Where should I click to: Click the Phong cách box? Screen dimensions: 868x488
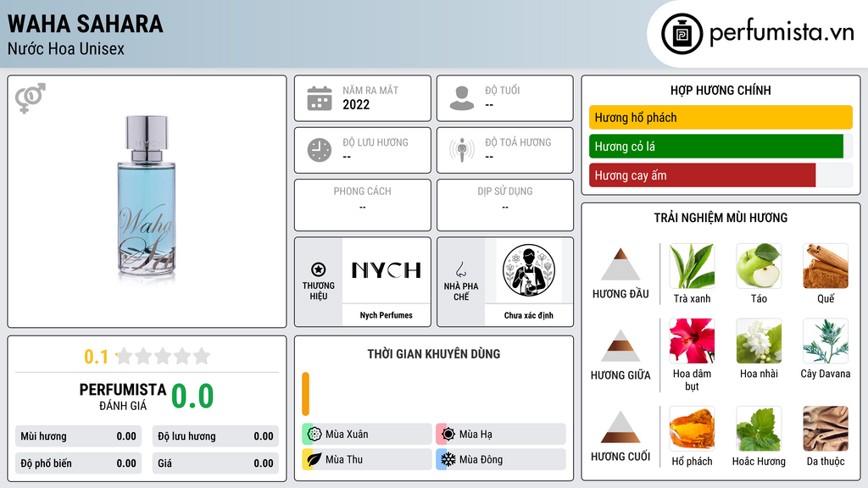(363, 205)
